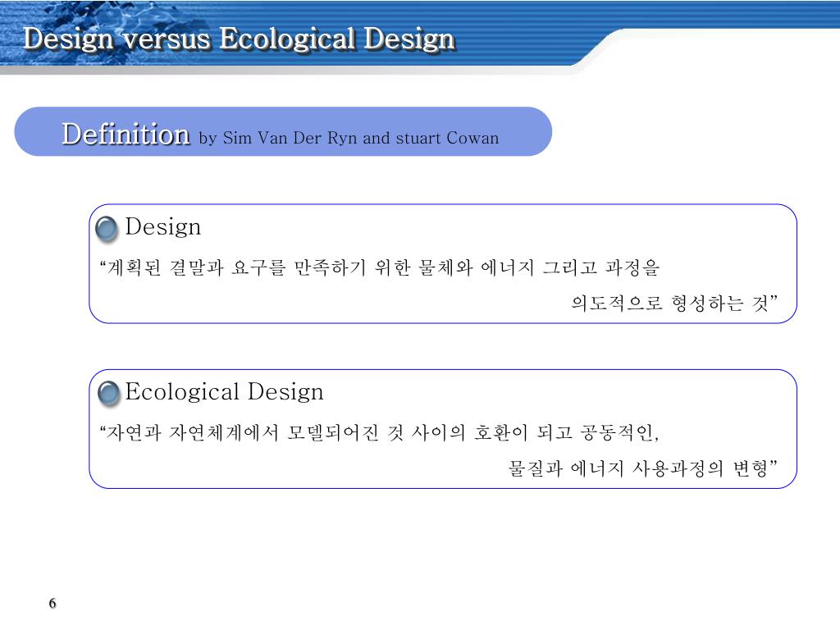Click the word 'Definition' in the banner

126,134
